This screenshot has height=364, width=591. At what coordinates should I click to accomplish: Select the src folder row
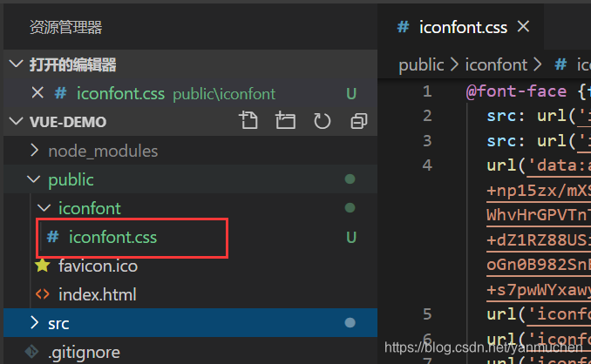click(190, 322)
